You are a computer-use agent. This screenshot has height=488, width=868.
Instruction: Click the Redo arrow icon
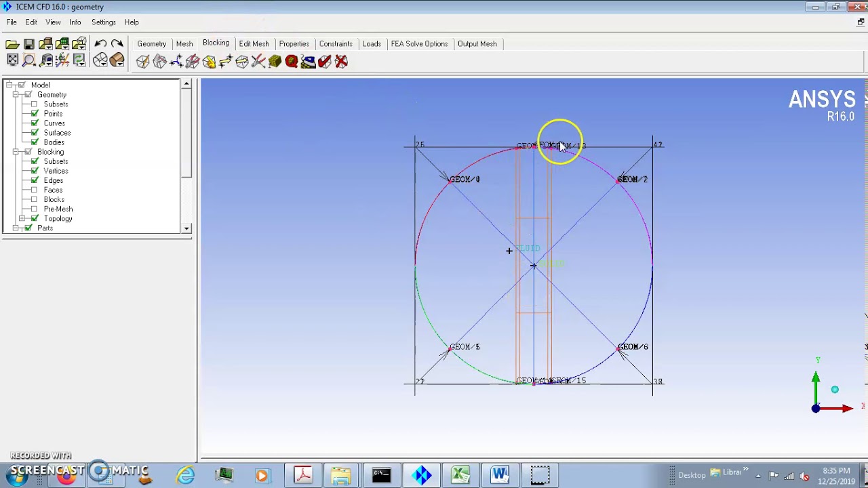point(117,44)
